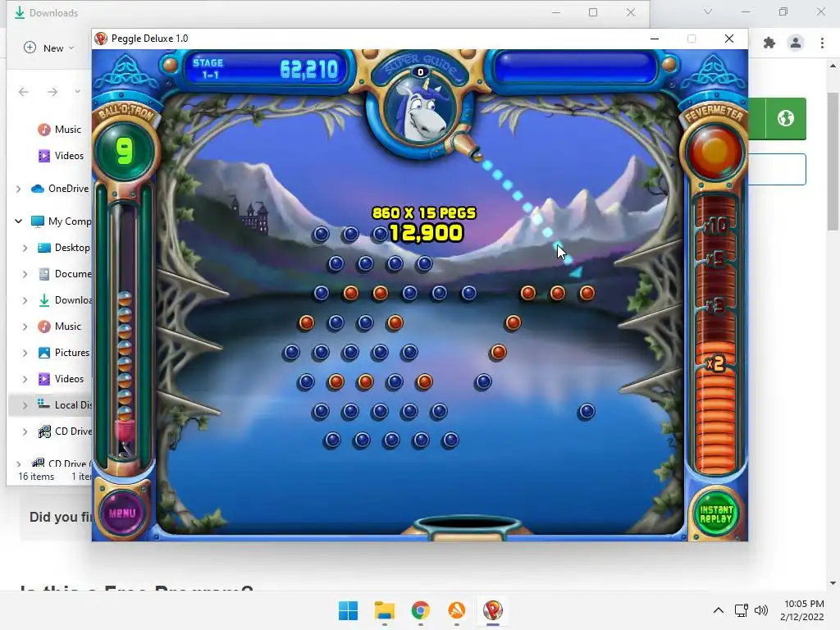This screenshot has height=630, width=840.
Task: Click the score display showing 62,210
Action: (x=309, y=69)
